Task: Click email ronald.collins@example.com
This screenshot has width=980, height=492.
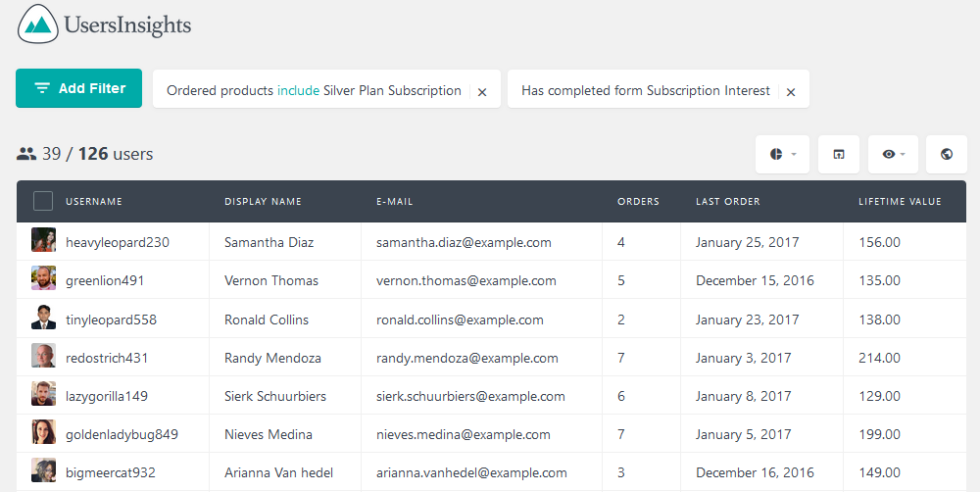Action: (460, 320)
